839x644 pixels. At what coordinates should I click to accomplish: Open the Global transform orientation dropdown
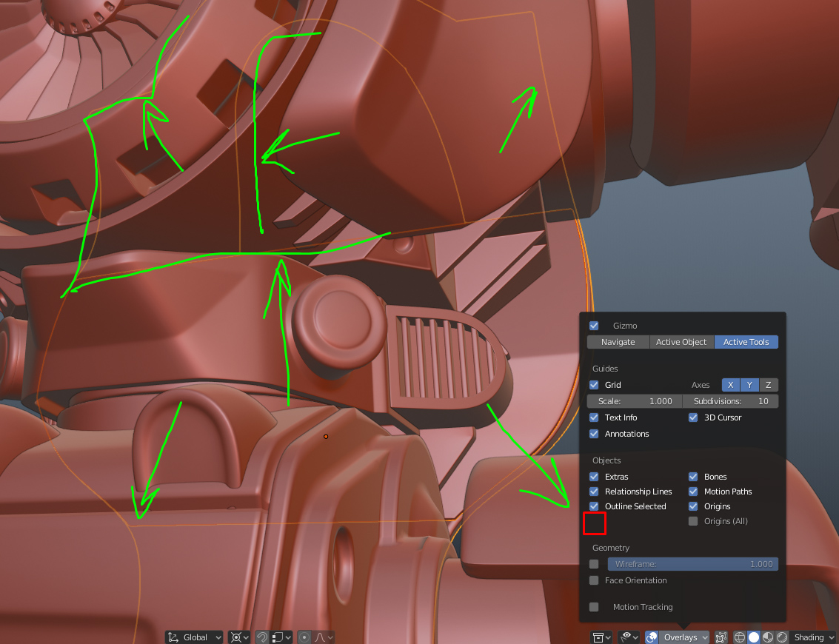(194, 637)
